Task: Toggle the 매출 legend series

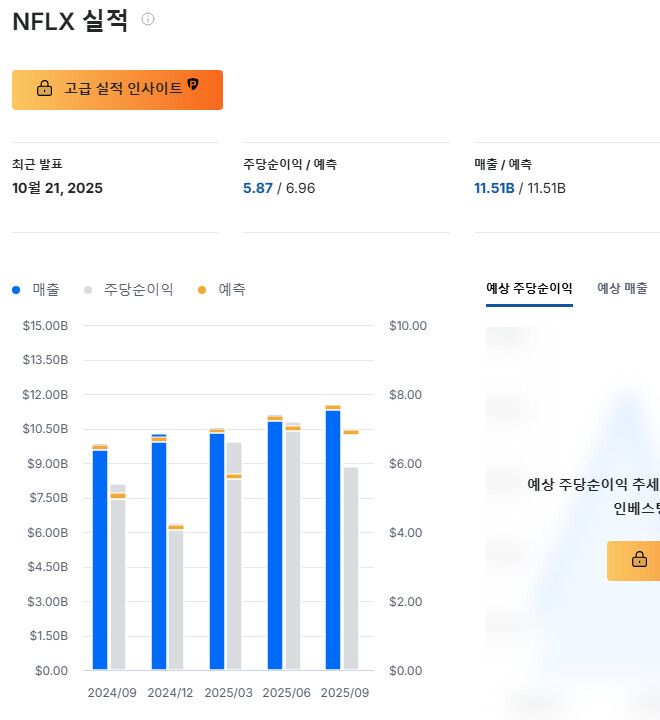Action: 36,289
